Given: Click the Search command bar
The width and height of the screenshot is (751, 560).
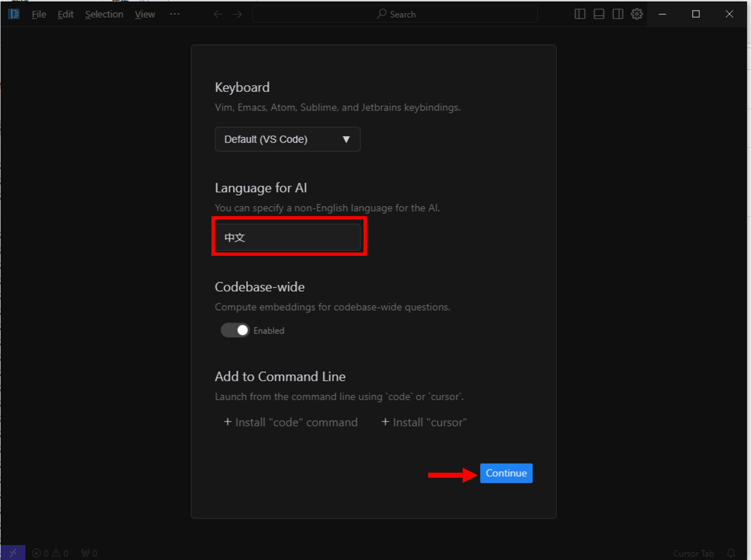Looking at the screenshot, I should [395, 14].
